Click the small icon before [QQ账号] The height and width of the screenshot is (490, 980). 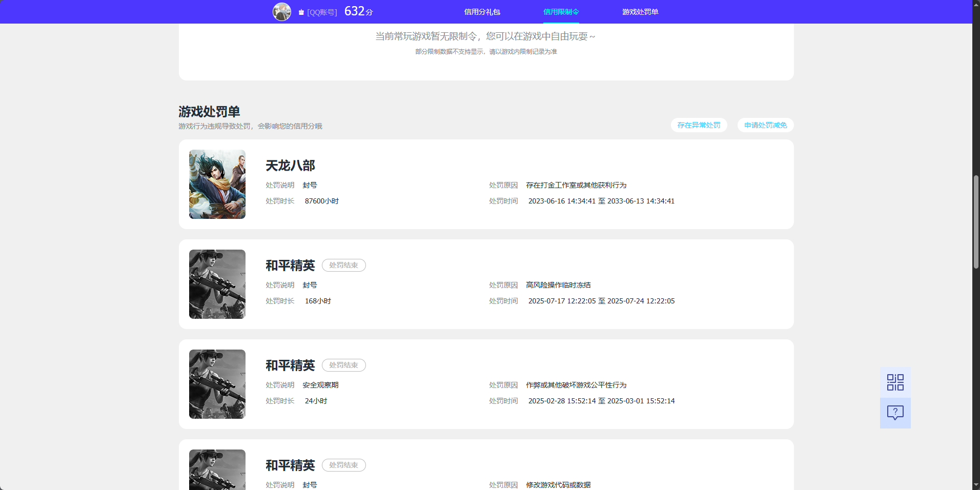[x=301, y=12]
